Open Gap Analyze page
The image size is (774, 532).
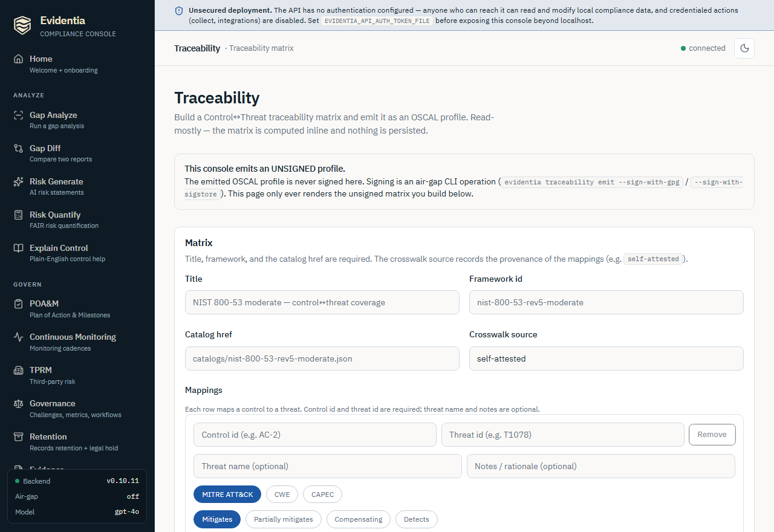pos(77,120)
